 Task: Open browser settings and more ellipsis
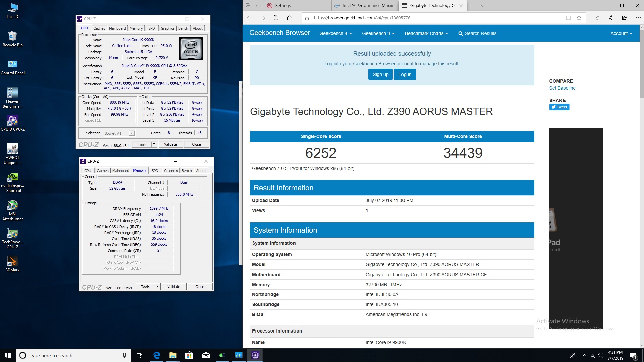point(638,18)
